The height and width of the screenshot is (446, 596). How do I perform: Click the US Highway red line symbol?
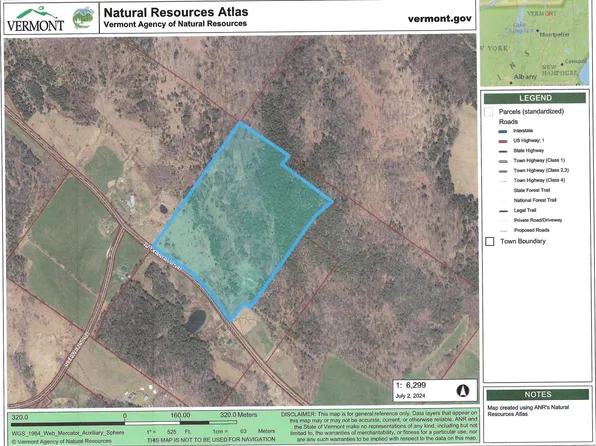point(502,141)
